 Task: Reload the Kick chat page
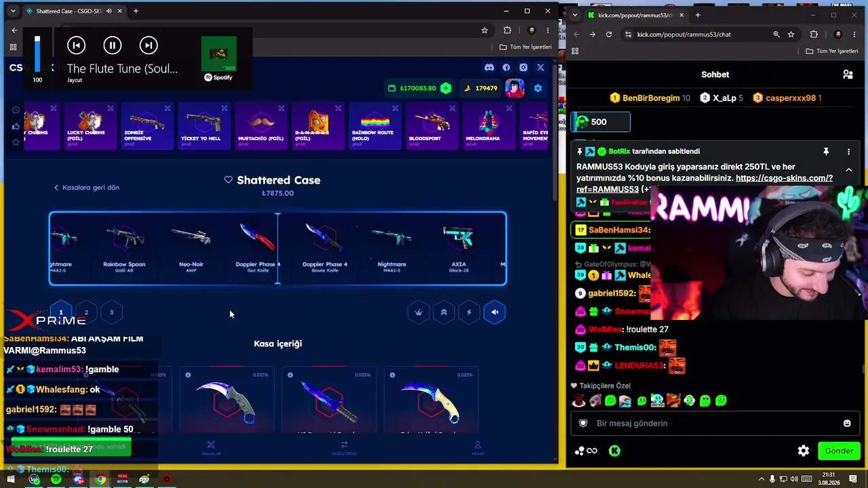(x=609, y=35)
